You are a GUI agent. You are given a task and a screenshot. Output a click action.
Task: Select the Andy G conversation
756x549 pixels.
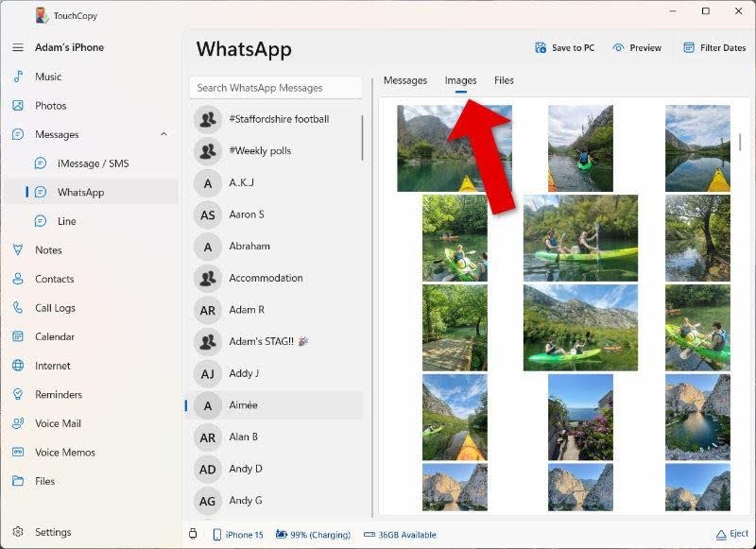click(275, 501)
